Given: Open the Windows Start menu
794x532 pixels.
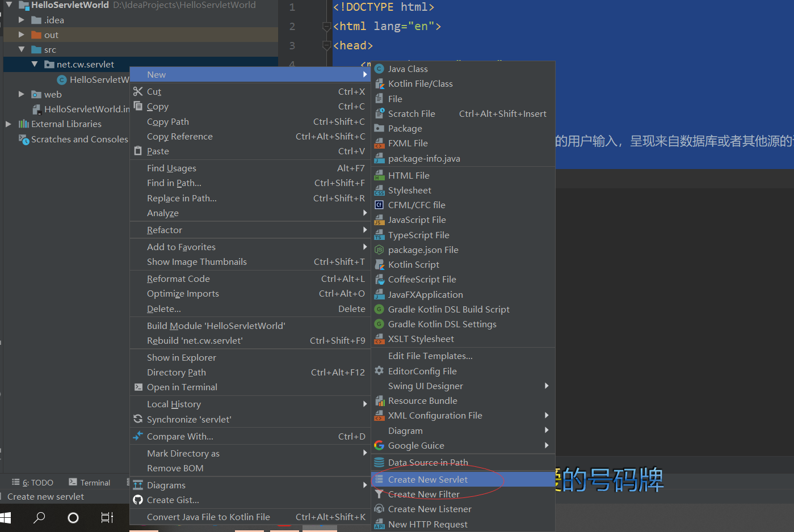Looking at the screenshot, I should point(6,517).
